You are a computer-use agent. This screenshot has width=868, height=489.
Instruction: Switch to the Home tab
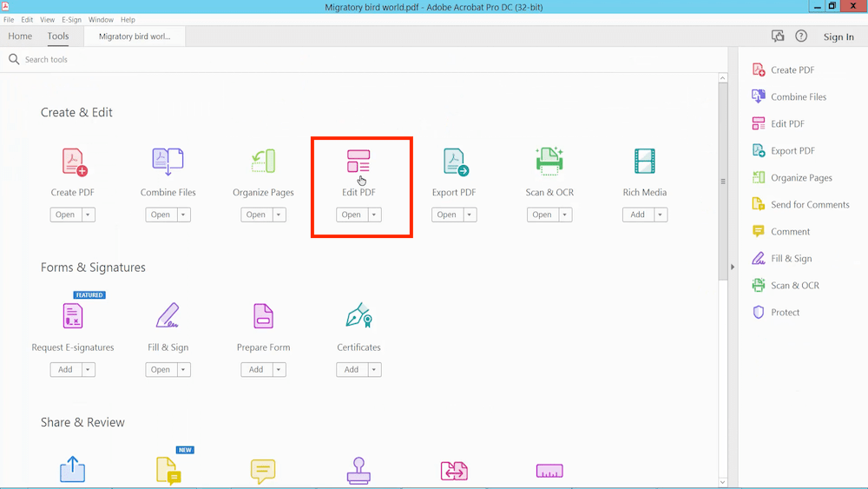click(20, 36)
